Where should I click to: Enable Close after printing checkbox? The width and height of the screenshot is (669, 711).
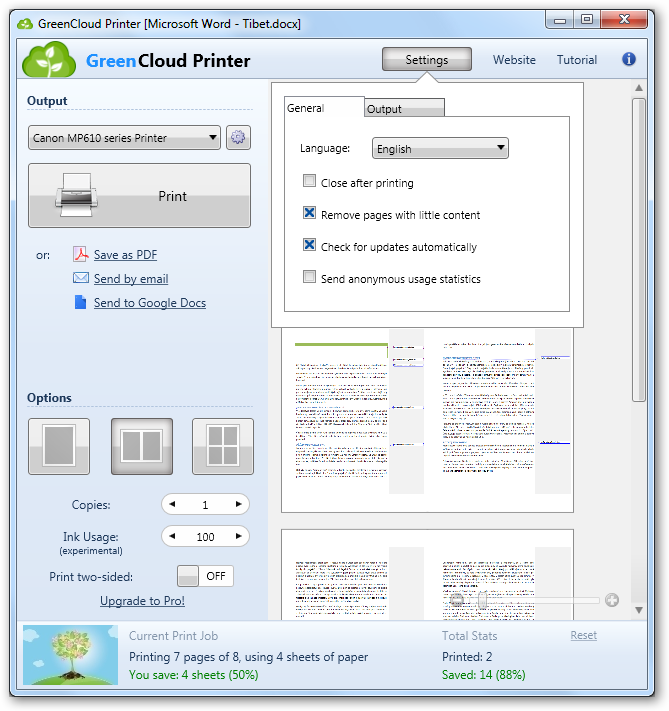(309, 181)
